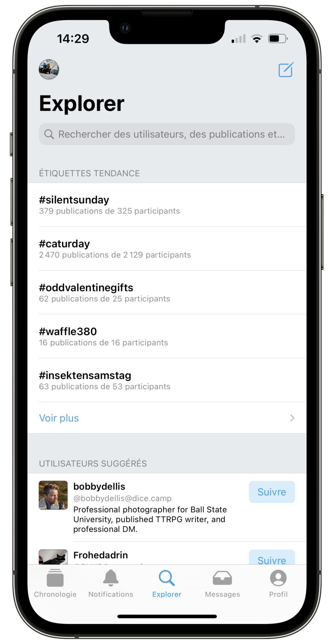Tap the chevron beside Voir plus
This screenshot has width=334, height=644.
(x=292, y=418)
